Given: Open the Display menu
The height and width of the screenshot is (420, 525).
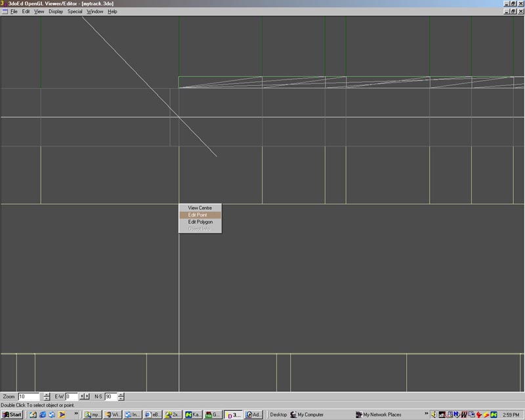Looking at the screenshot, I should [56, 11].
